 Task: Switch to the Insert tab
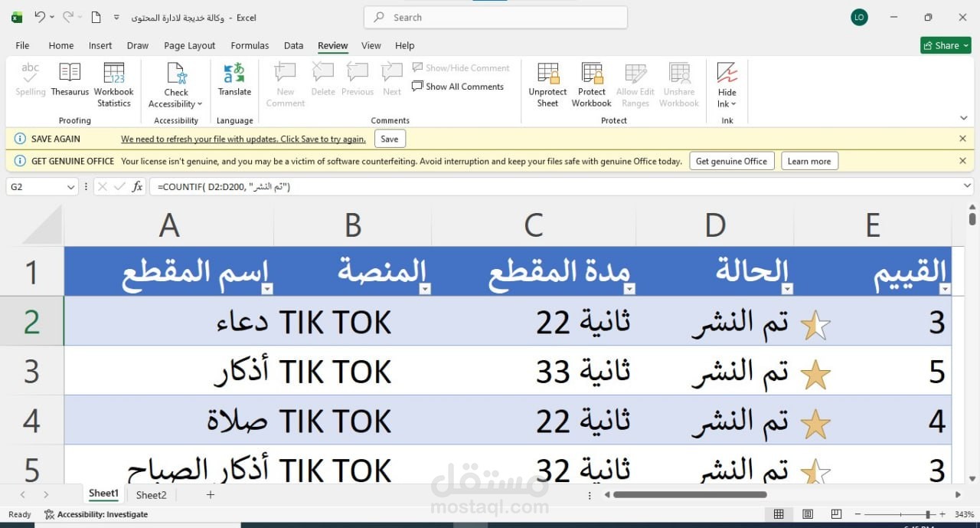click(x=100, y=45)
